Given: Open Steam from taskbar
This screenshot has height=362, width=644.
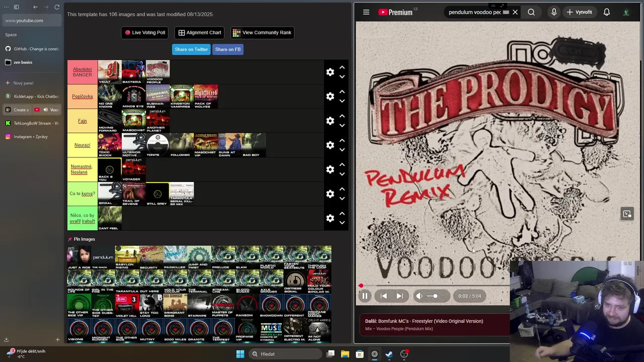Looking at the screenshot, I should click(389, 354).
